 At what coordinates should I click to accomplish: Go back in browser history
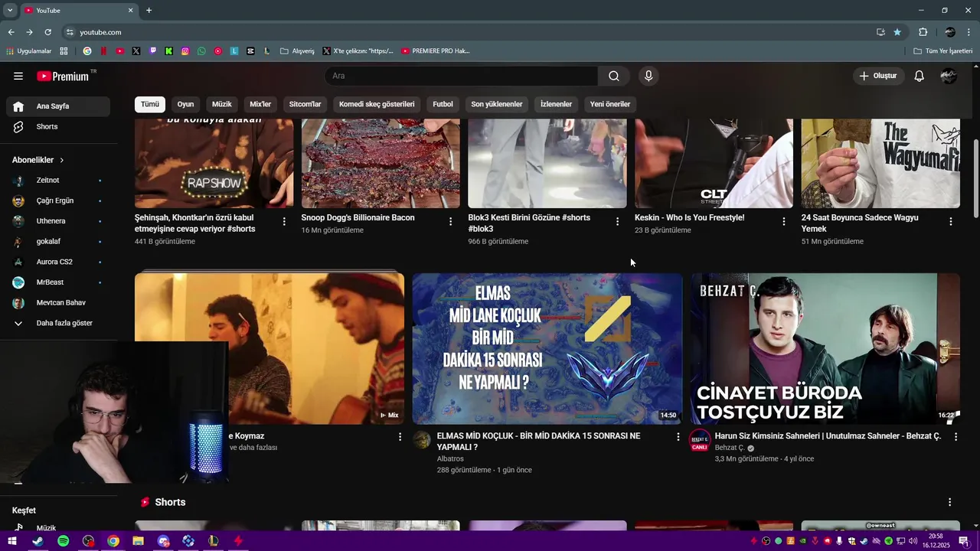11,32
